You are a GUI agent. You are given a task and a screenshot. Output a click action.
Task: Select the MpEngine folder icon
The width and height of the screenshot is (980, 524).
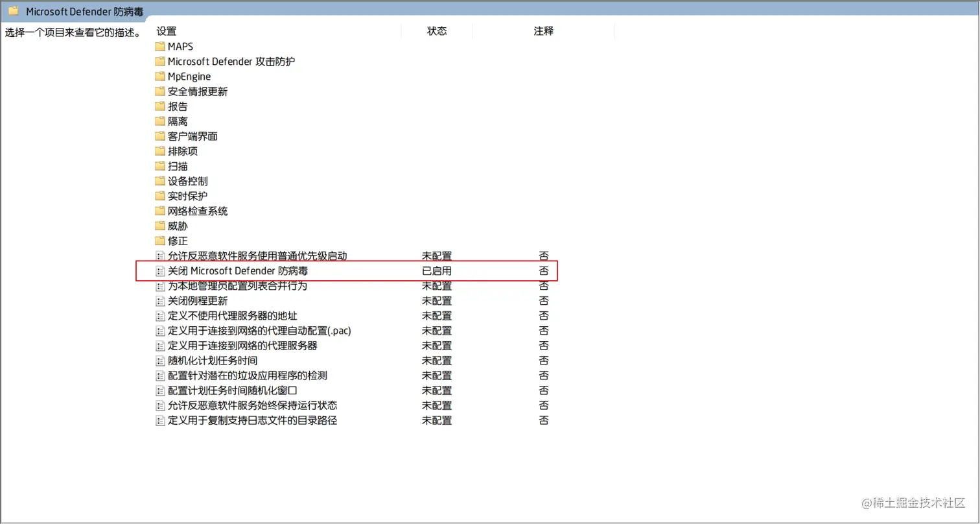[x=160, y=76]
